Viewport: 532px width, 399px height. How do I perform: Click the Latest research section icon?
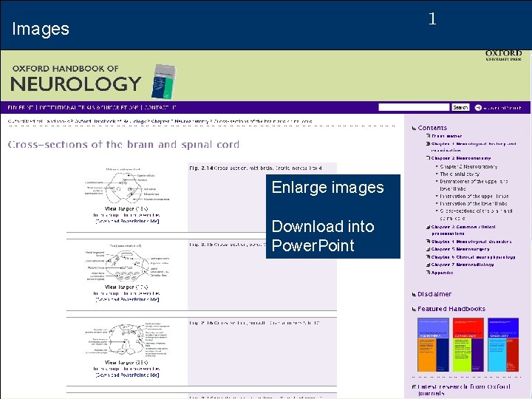click(414, 386)
